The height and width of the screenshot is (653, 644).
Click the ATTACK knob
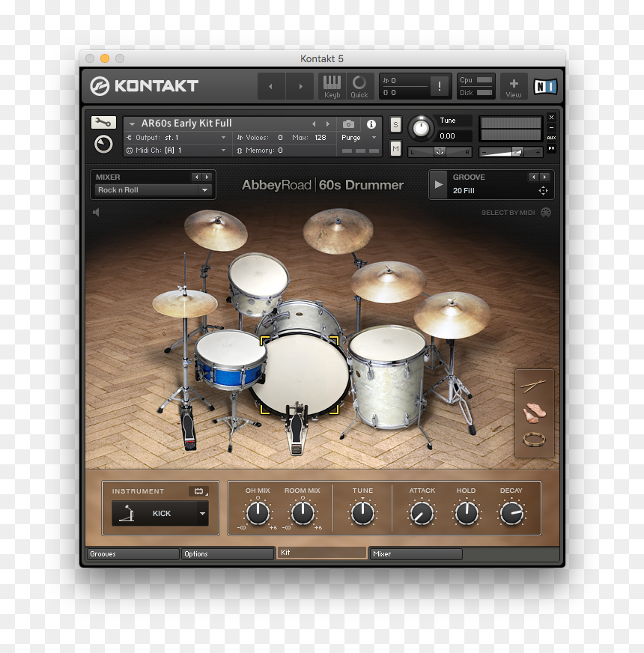point(422,513)
